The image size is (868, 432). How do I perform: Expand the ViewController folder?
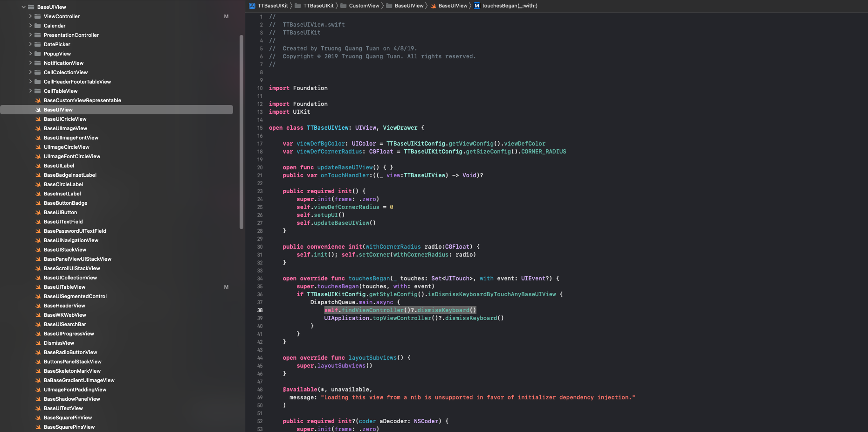(x=30, y=16)
